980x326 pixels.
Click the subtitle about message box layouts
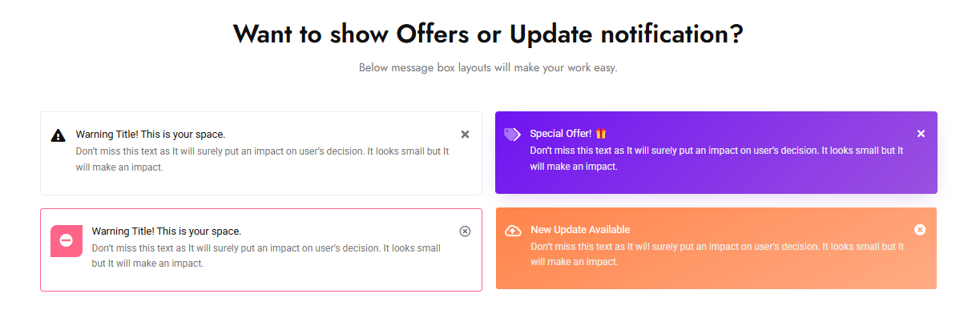[x=488, y=68]
